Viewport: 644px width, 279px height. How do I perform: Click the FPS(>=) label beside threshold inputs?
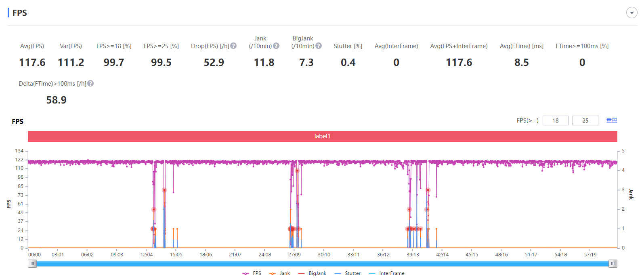click(x=528, y=120)
